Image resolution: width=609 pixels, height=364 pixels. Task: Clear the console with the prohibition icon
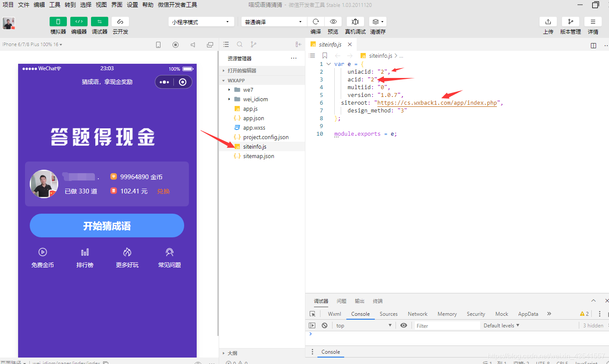click(x=324, y=325)
